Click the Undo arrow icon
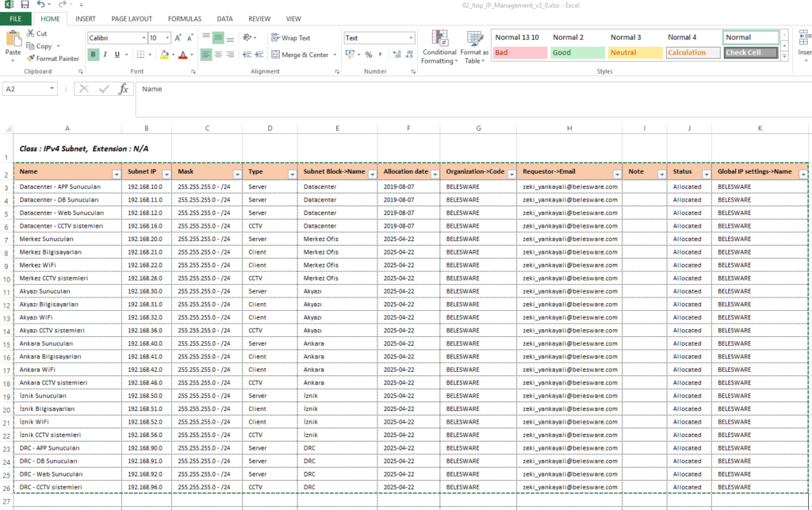This screenshot has width=812, height=510. coord(40,5)
